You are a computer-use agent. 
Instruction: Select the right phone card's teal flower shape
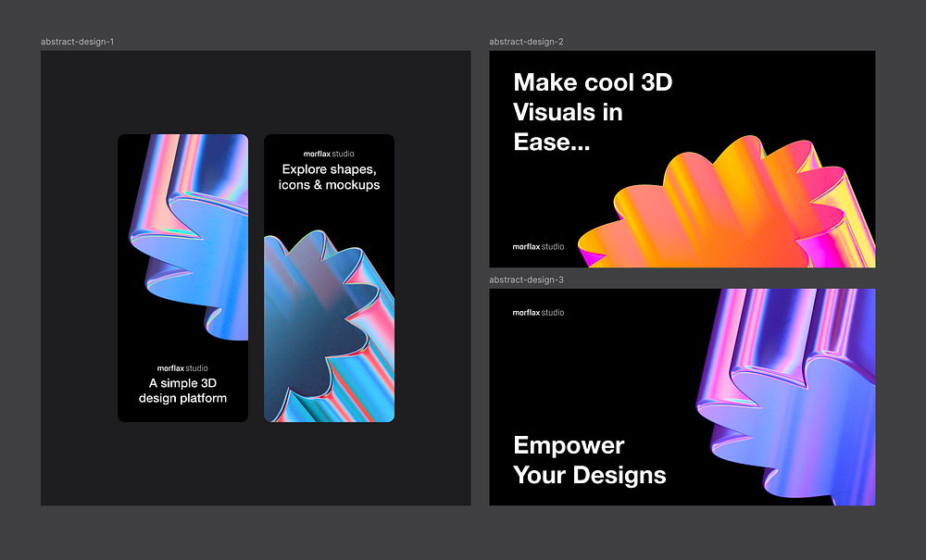pos(329,326)
